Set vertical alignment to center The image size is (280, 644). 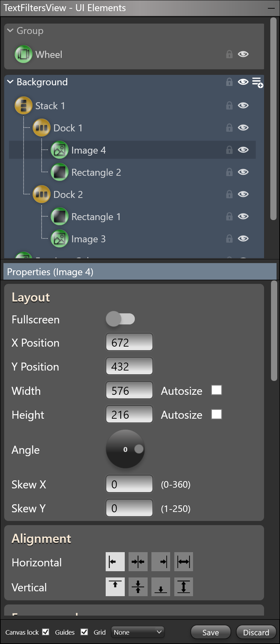tap(138, 587)
